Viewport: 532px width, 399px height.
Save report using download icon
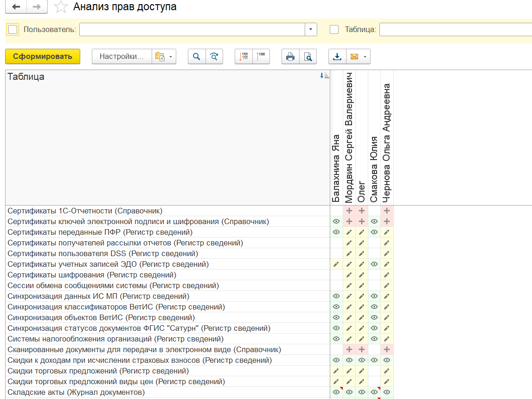pyautogui.click(x=337, y=57)
